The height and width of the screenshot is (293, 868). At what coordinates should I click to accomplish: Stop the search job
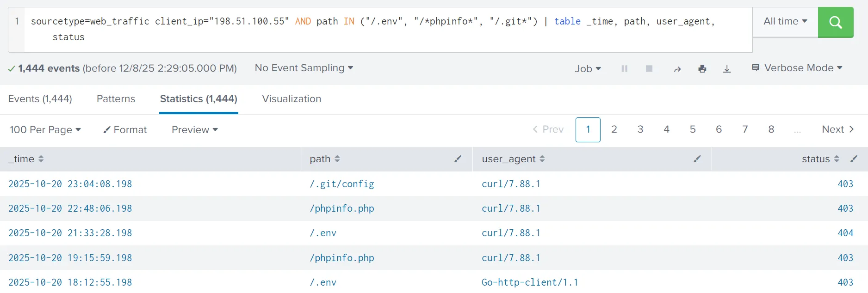click(649, 68)
